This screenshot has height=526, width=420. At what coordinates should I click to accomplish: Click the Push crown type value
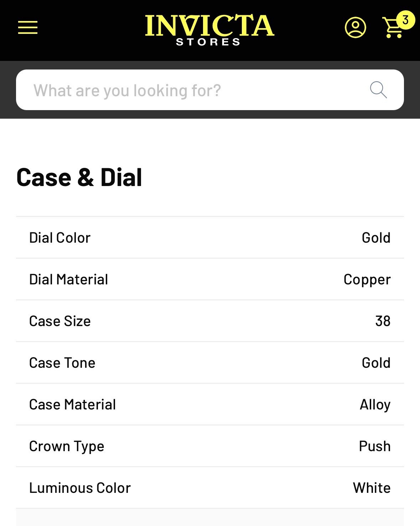pyautogui.click(x=374, y=446)
